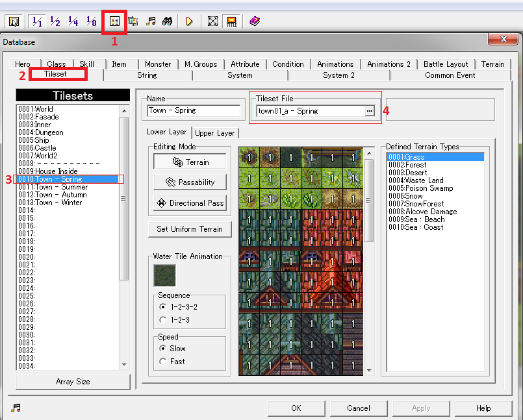
Task: Select the 1-2-3 sequence option
Action: pos(162,319)
